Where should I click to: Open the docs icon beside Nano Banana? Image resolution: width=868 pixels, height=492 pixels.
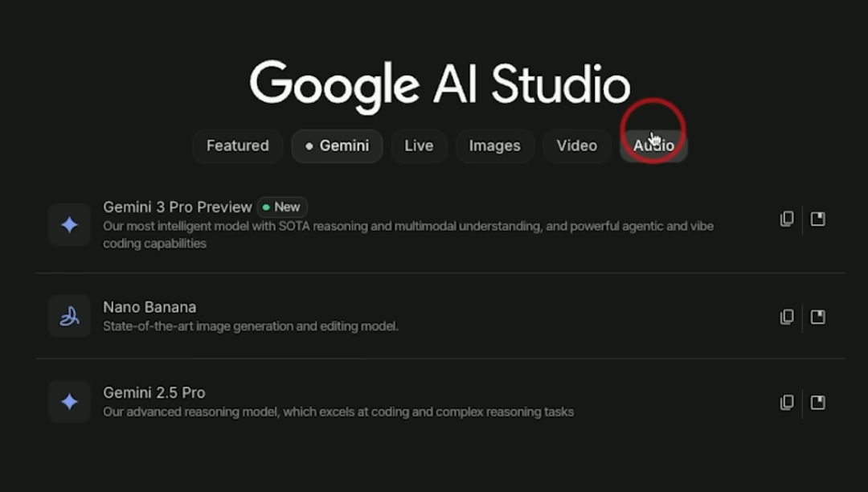817,317
